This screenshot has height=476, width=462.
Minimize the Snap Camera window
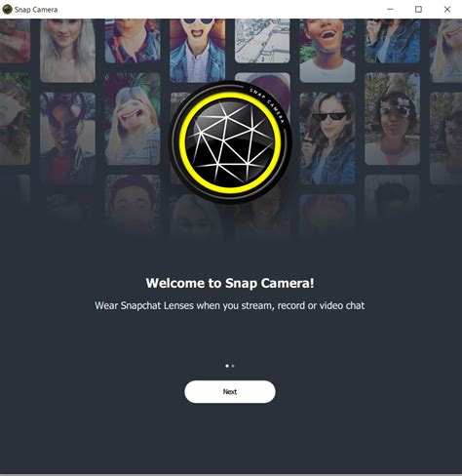390,10
